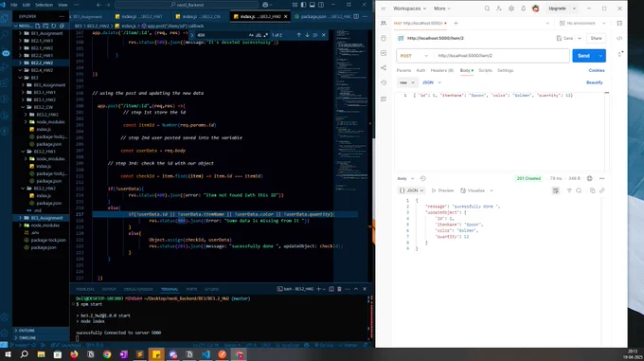Open Manage gear in VS Code activity bar
Viewport: 644px width, 361px height.
pos(5,333)
